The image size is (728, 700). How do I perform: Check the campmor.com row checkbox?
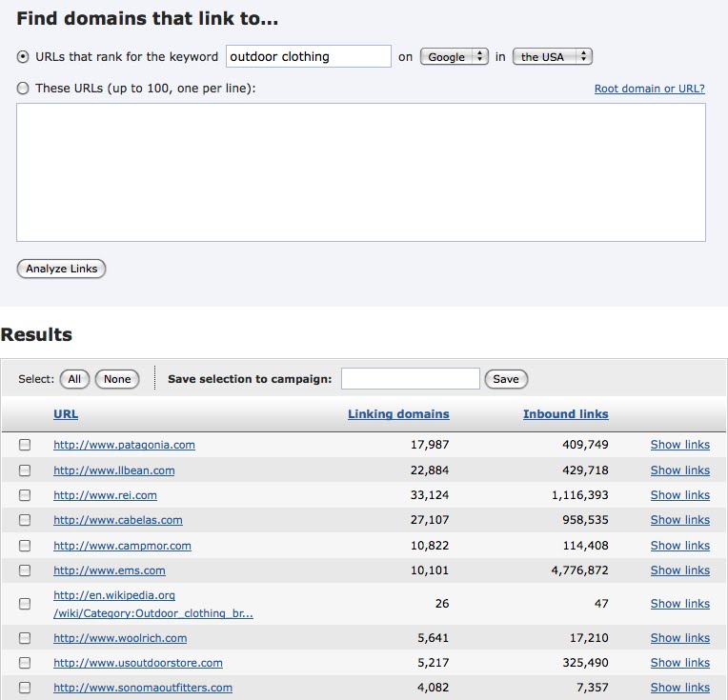(x=25, y=546)
